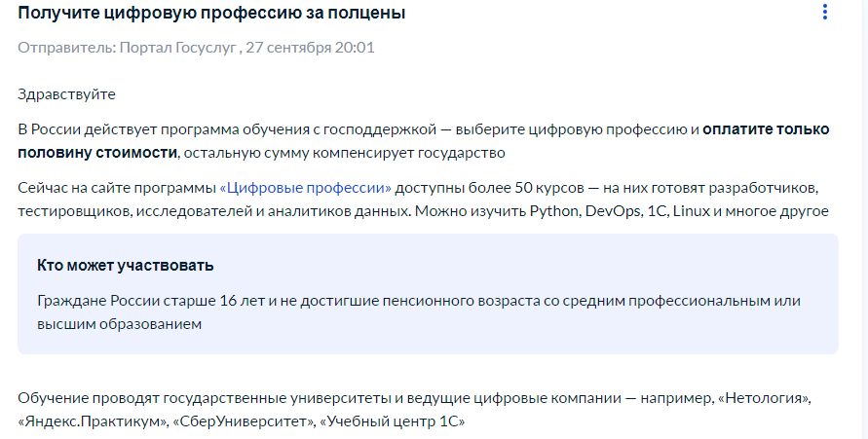Click the title 'Получите цифровую профессию за полцены'
The height and width of the screenshot is (439, 868).
(x=211, y=13)
